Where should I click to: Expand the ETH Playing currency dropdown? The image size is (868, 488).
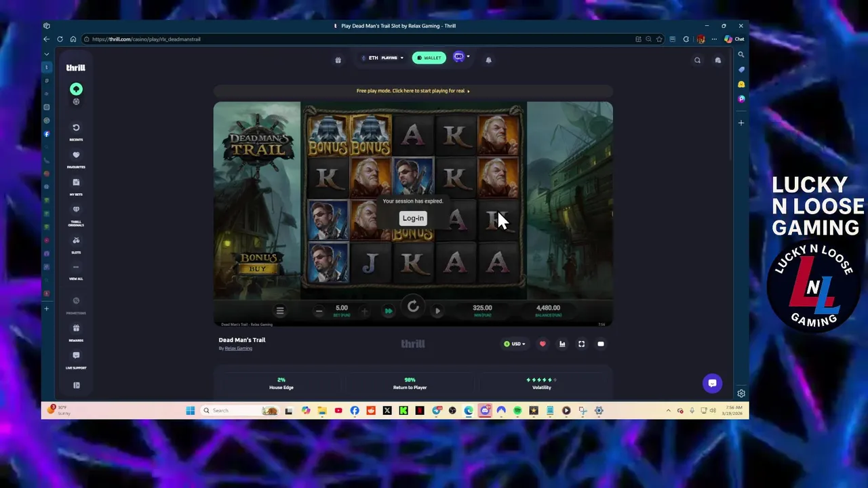click(382, 58)
